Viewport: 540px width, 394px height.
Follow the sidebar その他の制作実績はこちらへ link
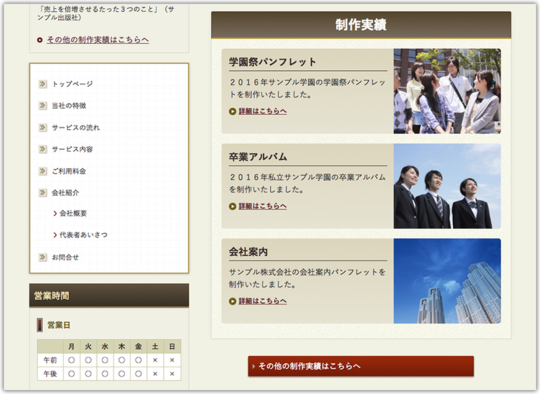click(x=98, y=40)
